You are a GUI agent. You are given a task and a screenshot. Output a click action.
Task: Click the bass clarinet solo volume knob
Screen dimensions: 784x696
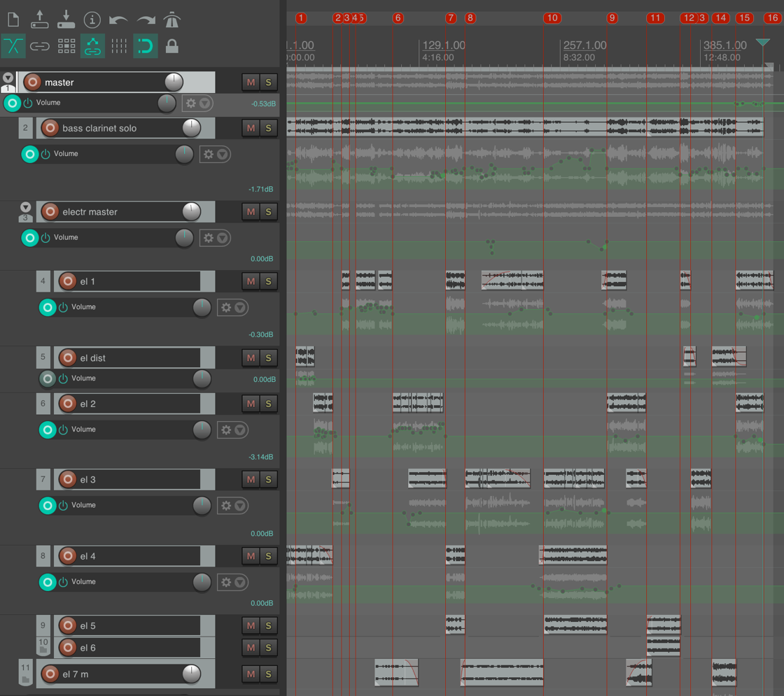tap(191, 128)
